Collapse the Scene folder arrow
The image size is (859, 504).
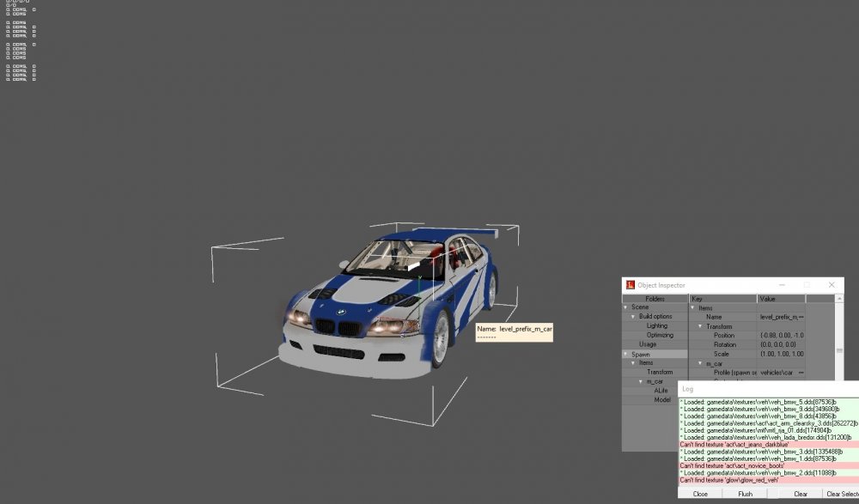click(625, 307)
